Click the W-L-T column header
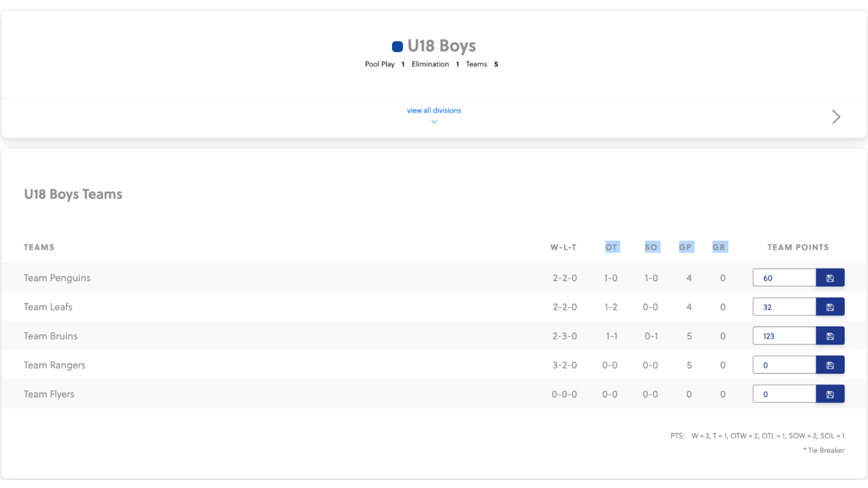868x488 pixels. click(x=564, y=247)
